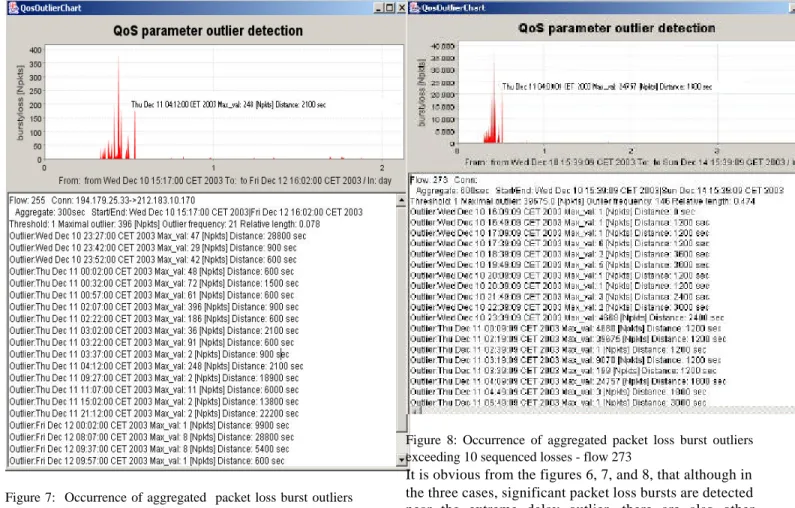The image size is (795, 508).
Task: Select outlier row Thu Dec 11 02:07:00 Max_val: 396
Action: click(154, 307)
